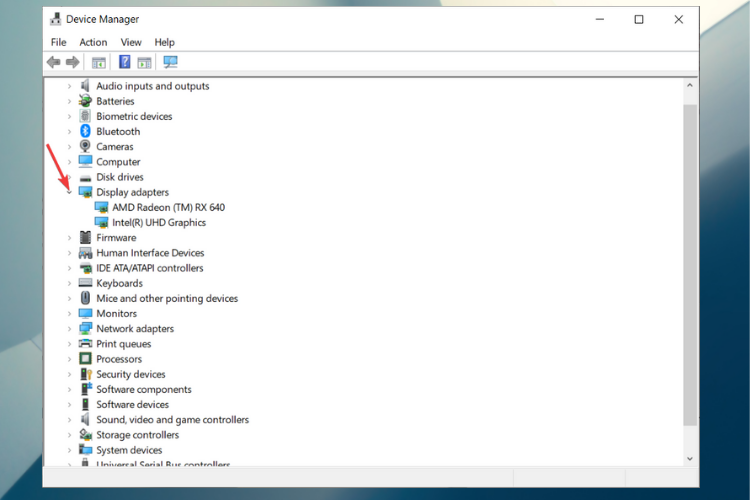The height and width of the screenshot is (500, 750).
Task: Click the Computer monitor icon
Action: click(85, 162)
